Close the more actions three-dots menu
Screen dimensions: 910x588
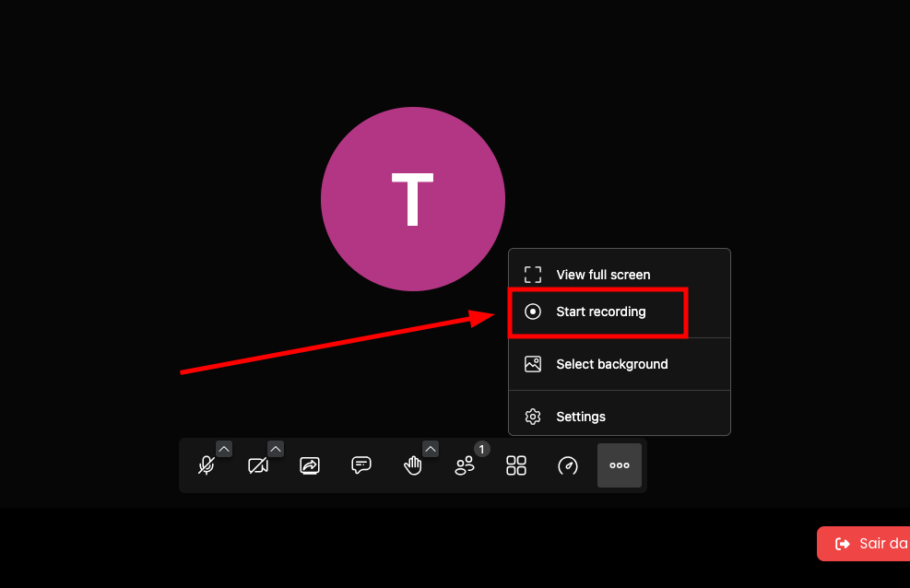pos(620,465)
